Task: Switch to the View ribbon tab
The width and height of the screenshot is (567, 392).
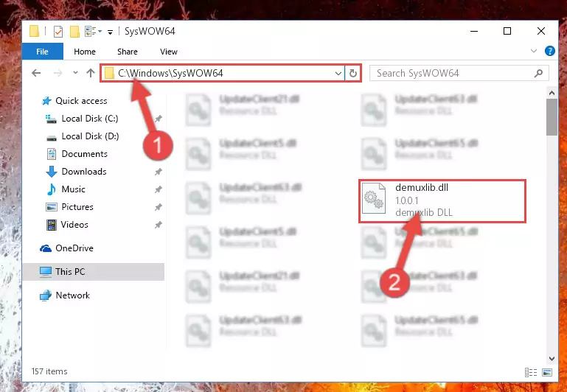Action: (169, 52)
